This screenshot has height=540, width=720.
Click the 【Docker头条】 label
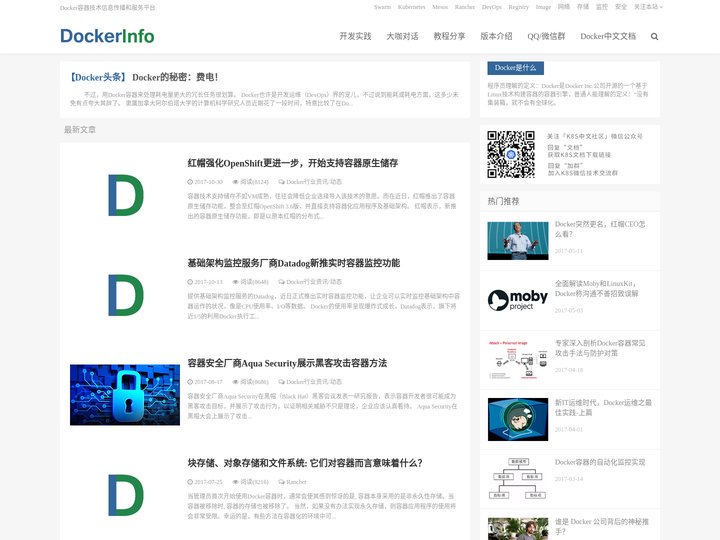(x=98, y=77)
